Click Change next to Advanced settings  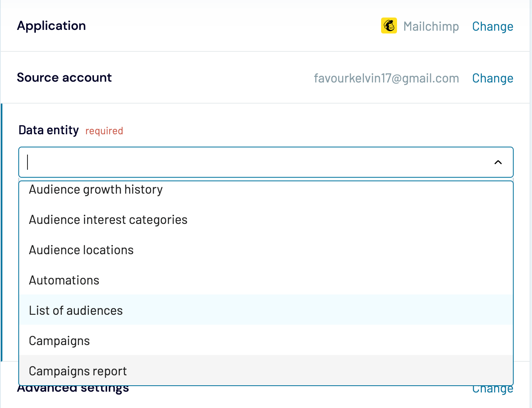coord(493,388)
